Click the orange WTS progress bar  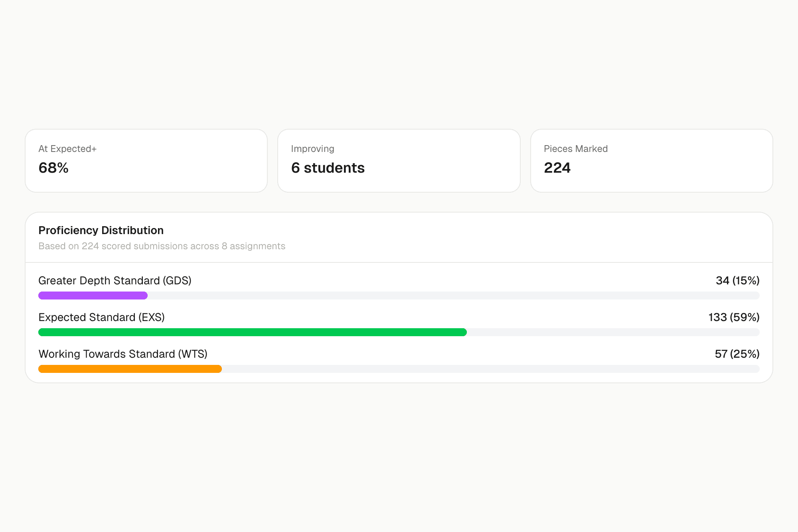[130, 369]
